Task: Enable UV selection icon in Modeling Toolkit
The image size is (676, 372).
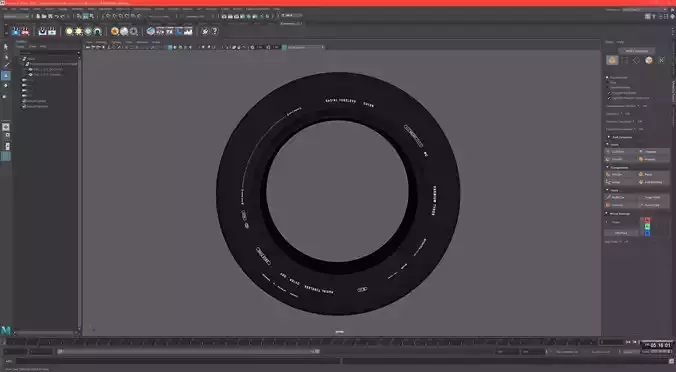Action: pos(662,60)
